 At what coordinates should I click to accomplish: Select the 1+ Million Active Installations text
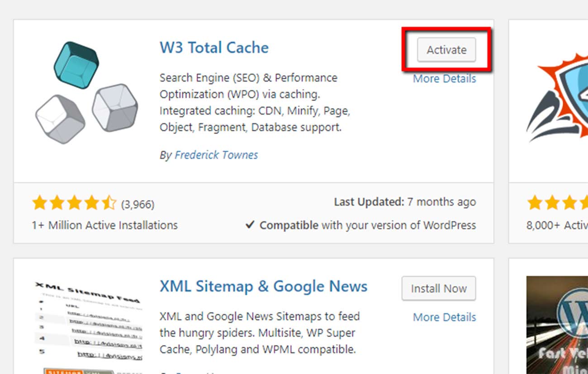tap(104, 225)
